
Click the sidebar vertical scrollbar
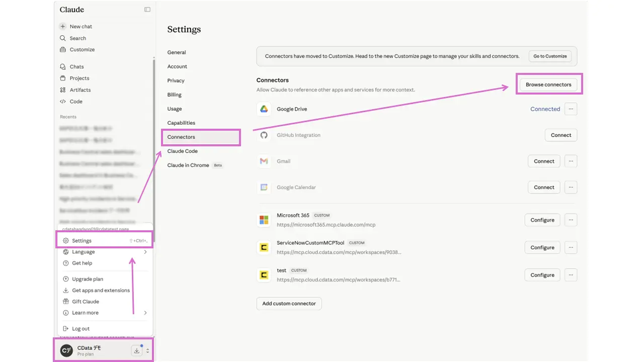point(153,151)
